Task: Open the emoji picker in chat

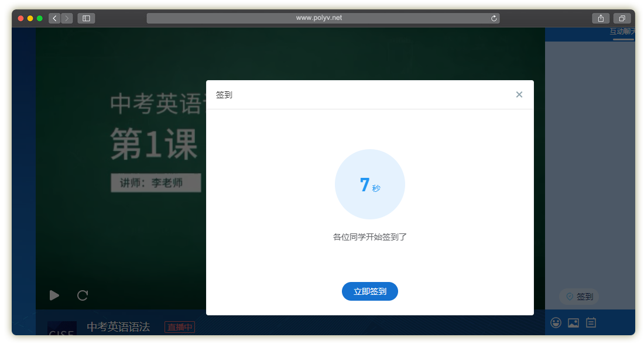Action: point(556,322)
